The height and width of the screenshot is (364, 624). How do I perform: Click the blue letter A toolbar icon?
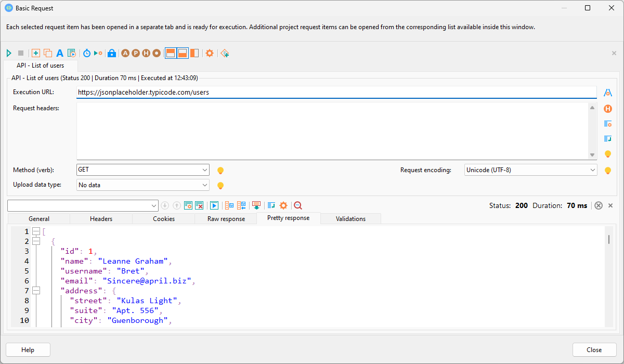tap(60, 53)
